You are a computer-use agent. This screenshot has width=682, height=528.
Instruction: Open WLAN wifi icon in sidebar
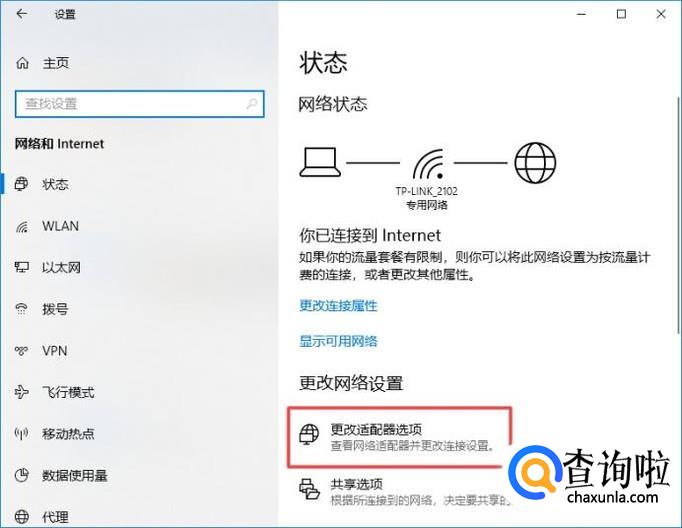tap(22, 226)
